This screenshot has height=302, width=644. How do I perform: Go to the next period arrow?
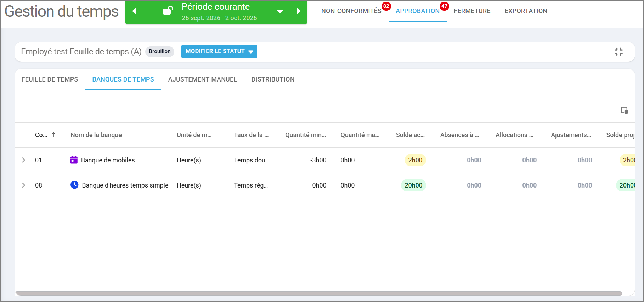point(298,11)
